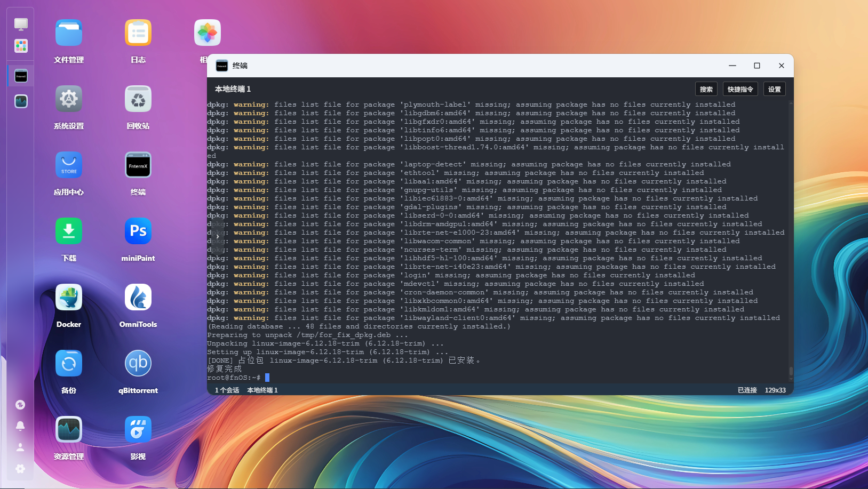Viewport: 868px width, 489px height.
Task: Click the 'laptop-detect' warning line
Action: [469, 164]
